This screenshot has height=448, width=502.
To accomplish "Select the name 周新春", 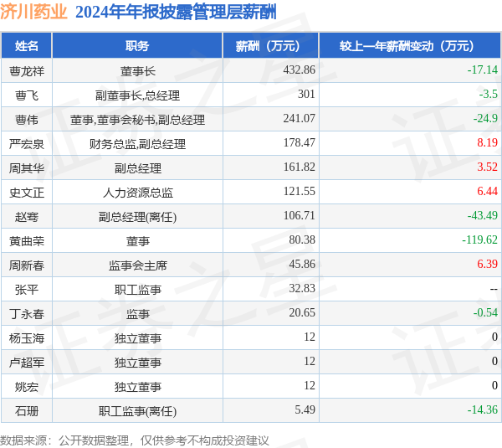I will pyautogui.click(x=27, y=265).
